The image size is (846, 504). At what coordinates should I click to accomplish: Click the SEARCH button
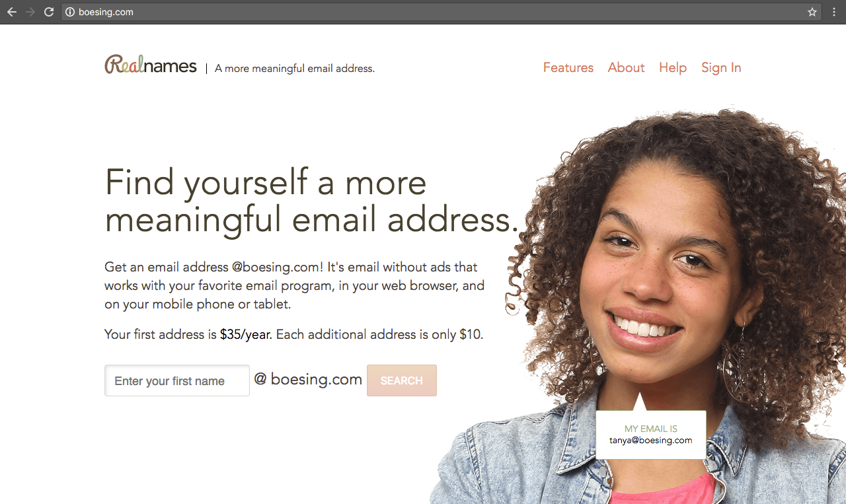402,380
